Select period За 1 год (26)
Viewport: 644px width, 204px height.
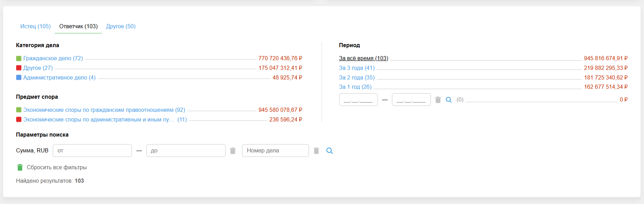pos(355,87)
